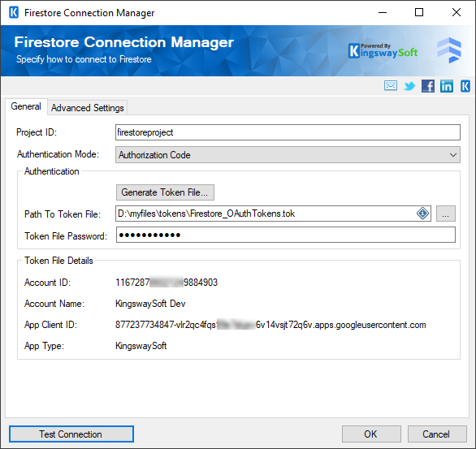Click the Account ID value text
This screenshot has width=476, height=449.
tap(167, 283)
